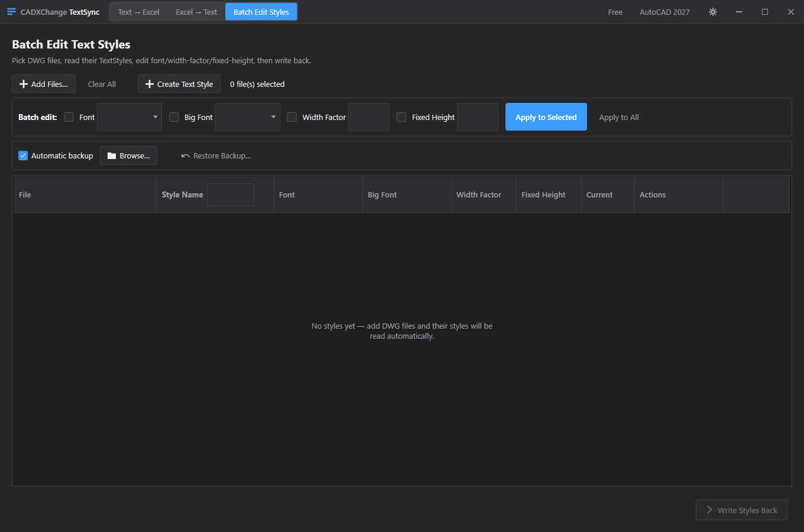804x532 pixels.
Task: Click the Fixed Height column header
Action: [549, 194]
